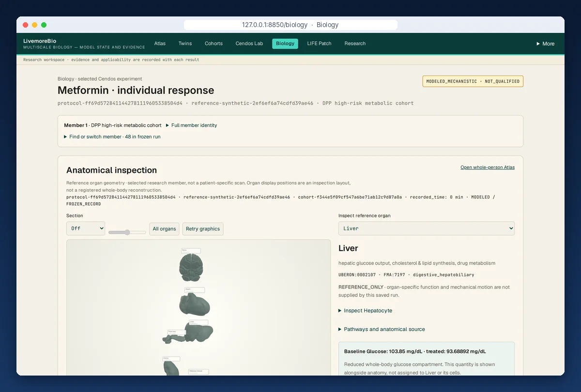The image size is (581, 392).
Task: Click the UBERON:0002107 identifier text
Action: 357,275
